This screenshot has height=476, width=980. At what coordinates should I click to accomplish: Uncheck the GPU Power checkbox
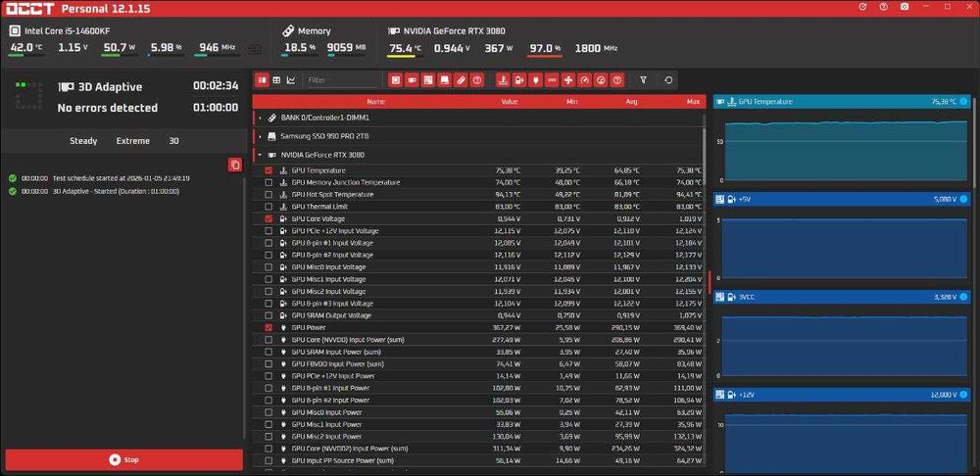pos(269,327)
